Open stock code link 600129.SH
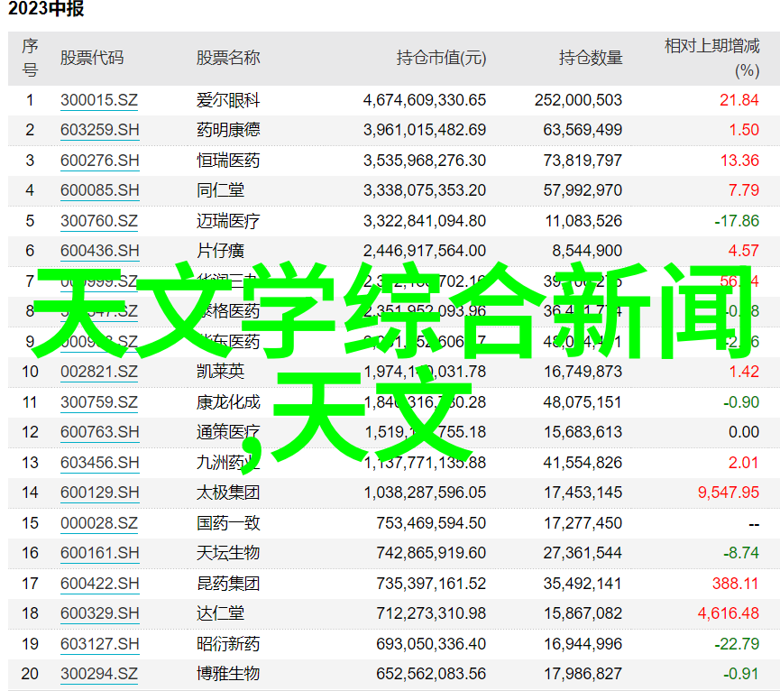 (x=99, y=493)
